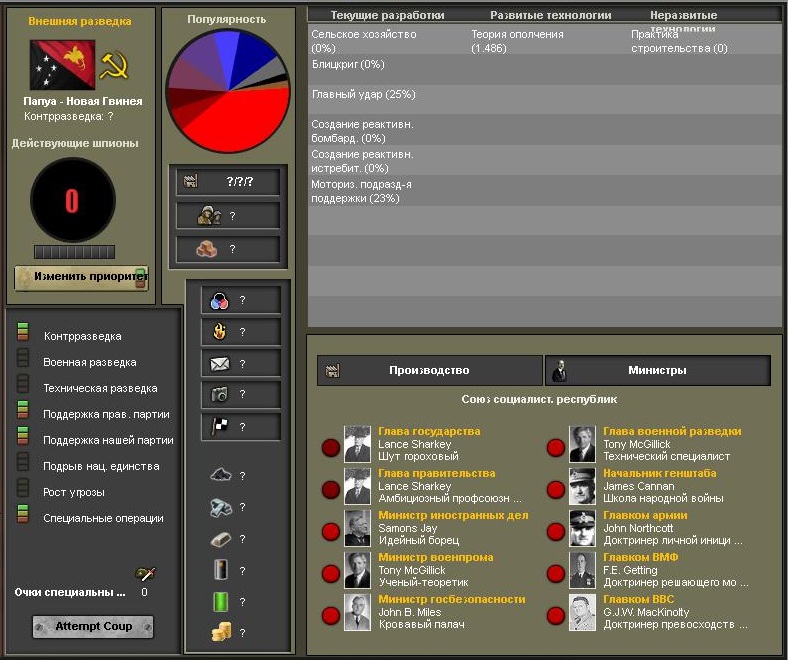Select the Развитые технологии column header
788x660 pixels.
(x=551, y=15)
